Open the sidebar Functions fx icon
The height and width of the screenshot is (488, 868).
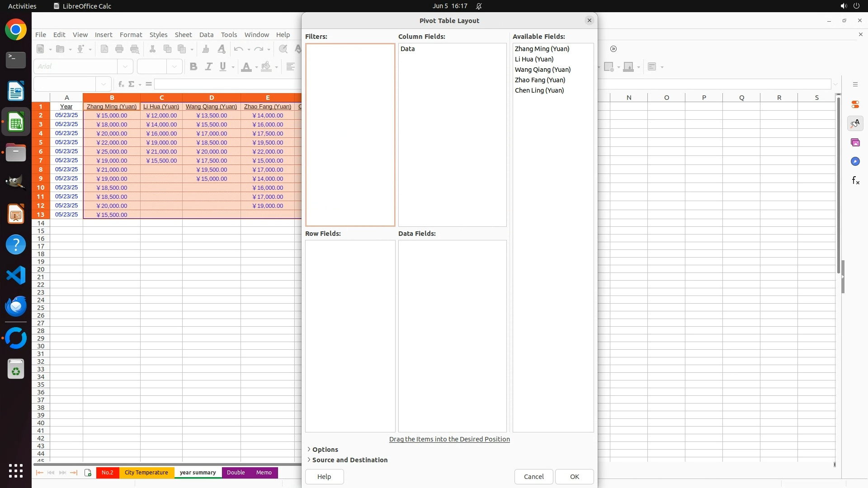(855, 181)
